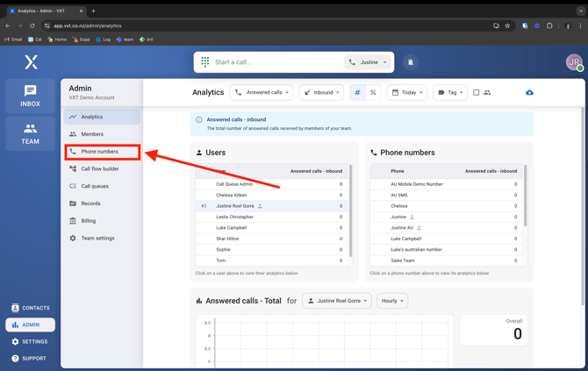Screen dimensions: 588x371
Task: Open Call flow builder menu item
Action: click(x=99, y=168)
